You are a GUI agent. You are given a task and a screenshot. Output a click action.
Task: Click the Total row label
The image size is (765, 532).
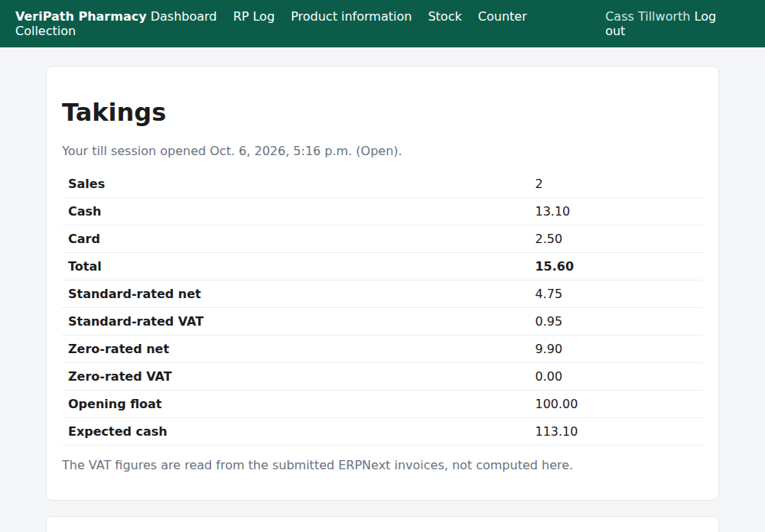pyautogui.click(x=85, y=266)
